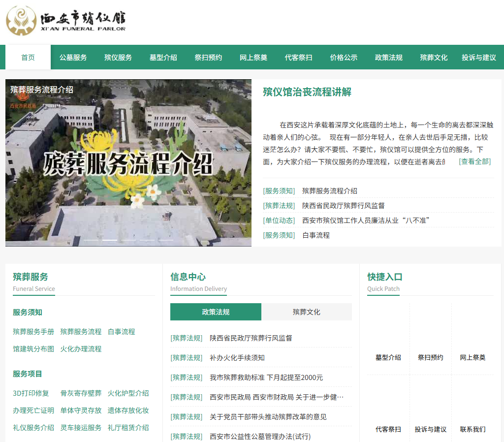Open 关于党员干部带头推动殡葬改革的意见 article
504x442 pixels.
pyautogui.click(x=268, y=417)
